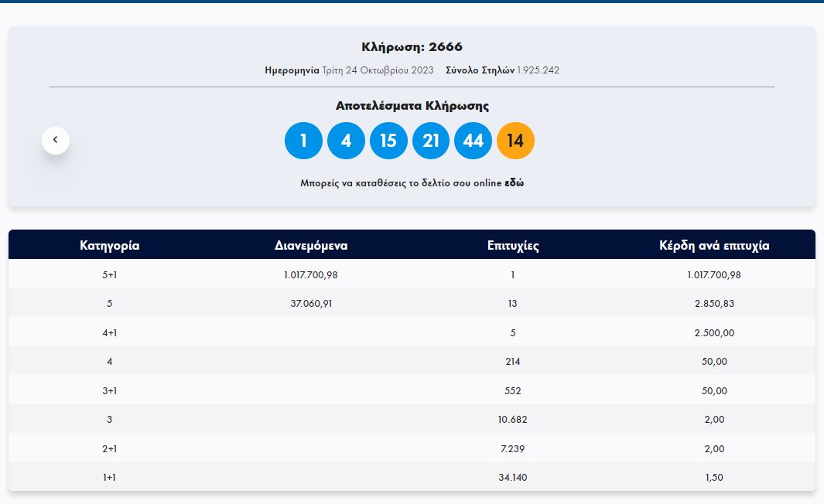
Task: Go to previous draw with left chevron
Action: [x=55, y=141]
